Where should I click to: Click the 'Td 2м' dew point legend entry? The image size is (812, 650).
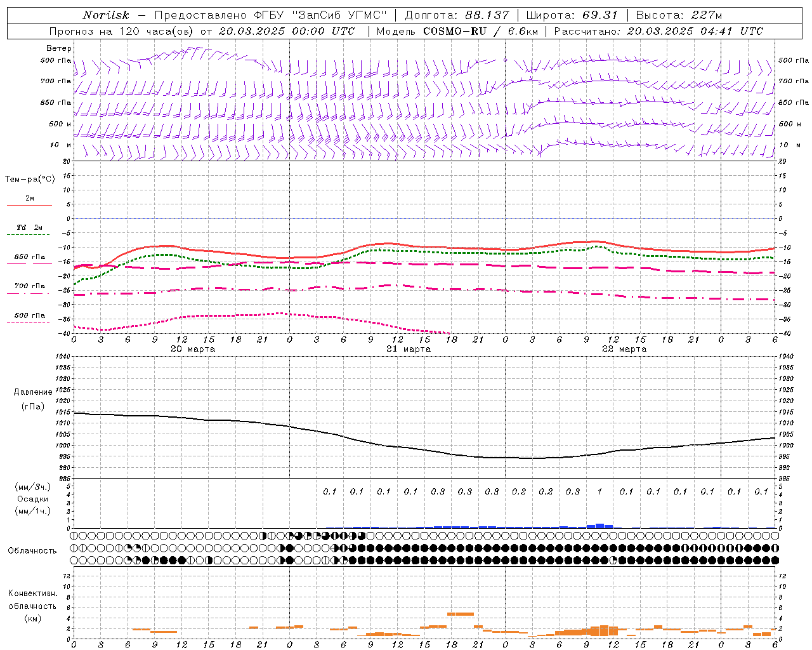(30, 227)
